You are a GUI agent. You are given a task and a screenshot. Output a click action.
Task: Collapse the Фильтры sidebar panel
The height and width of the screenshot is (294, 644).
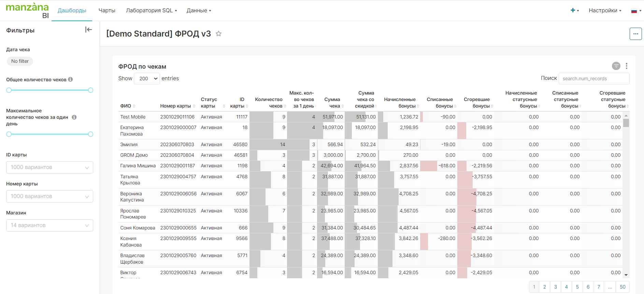click(x=88, y=30)
